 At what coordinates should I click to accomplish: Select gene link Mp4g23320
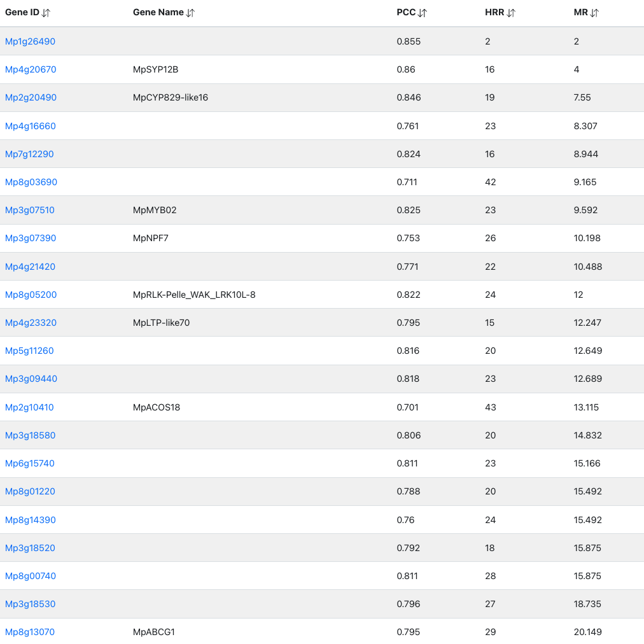coord(31,323)
